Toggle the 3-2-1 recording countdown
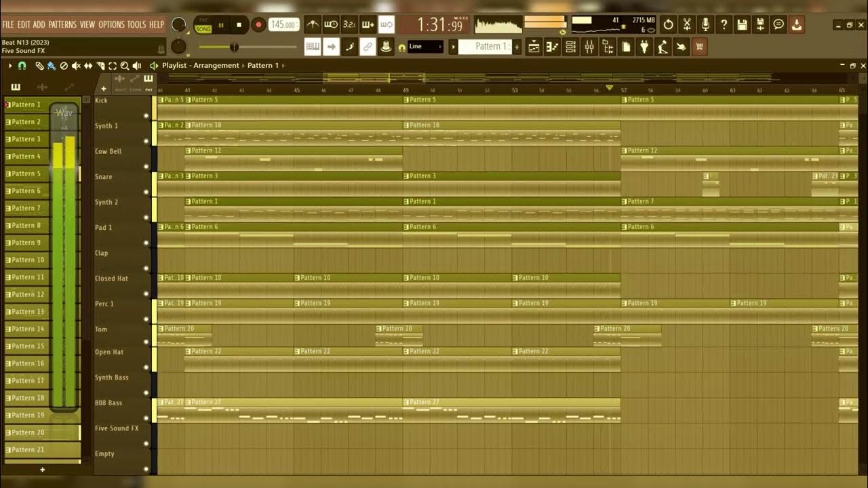This screenshot has width=868, height=488. pos(349,25)
